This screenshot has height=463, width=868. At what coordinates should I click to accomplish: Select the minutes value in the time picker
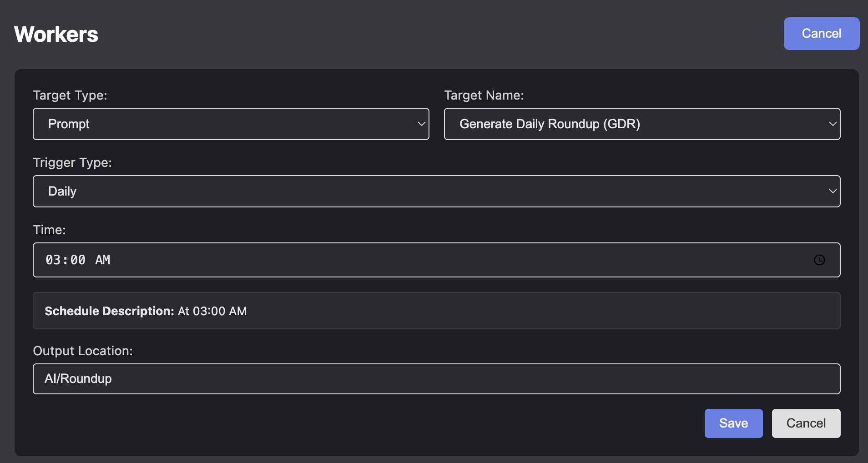(x=78, y=260)
